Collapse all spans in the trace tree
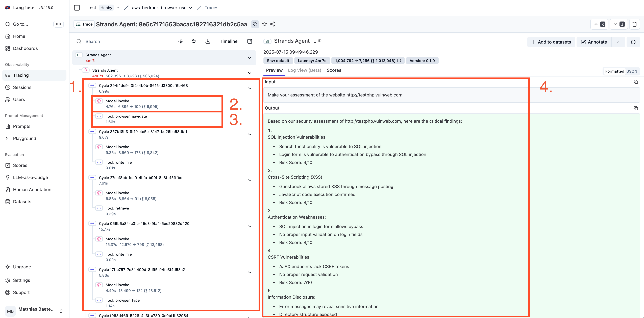644x318 pixels. click(181, 41)
